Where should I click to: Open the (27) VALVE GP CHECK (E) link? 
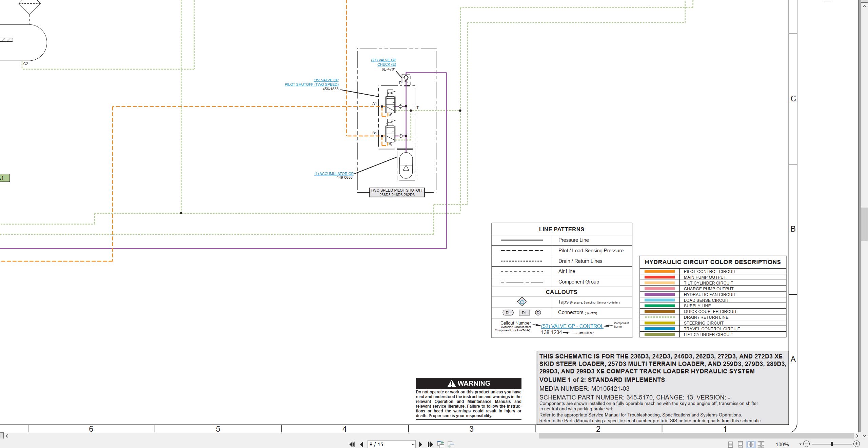tap(383, 62)
